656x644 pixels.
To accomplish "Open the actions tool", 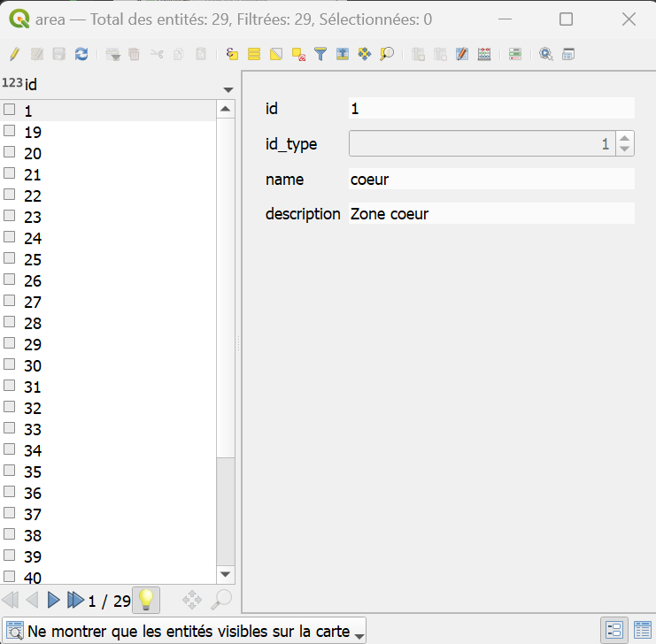I will 546,54.
